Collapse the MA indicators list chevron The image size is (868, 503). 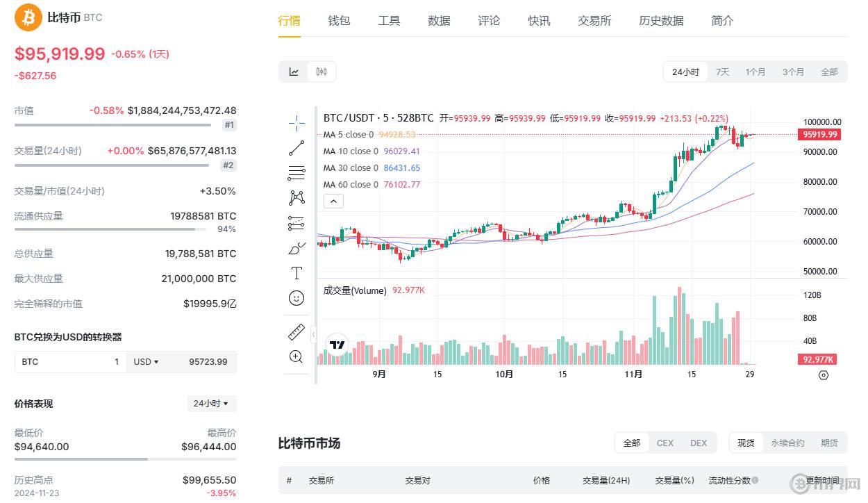pyautogui.click(x=333, y=201)
